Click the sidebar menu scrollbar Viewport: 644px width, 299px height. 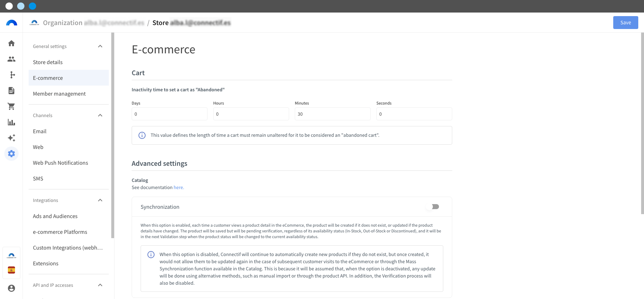[113, 135]
